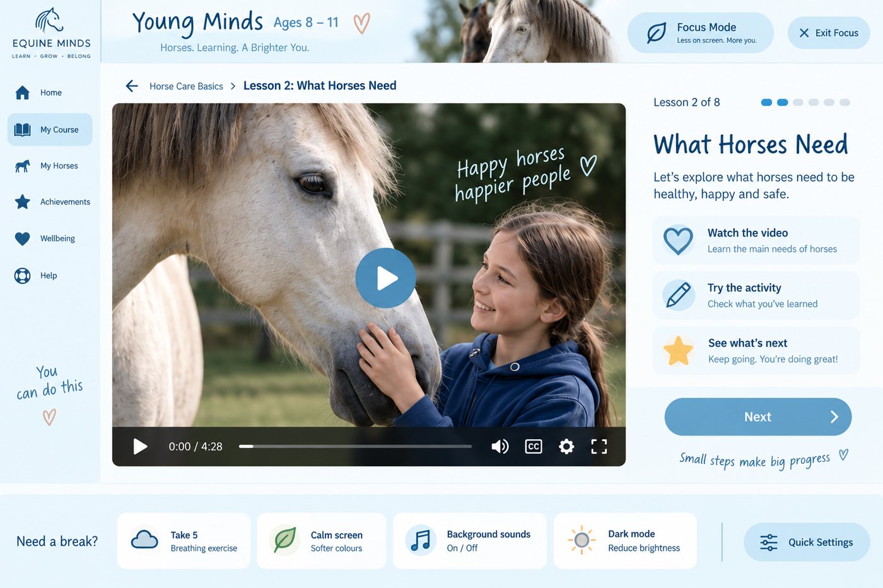This screenshot has height=588, width=883.
Task: Open the Horse Care Basics breadcrumb
Action: 186,86
